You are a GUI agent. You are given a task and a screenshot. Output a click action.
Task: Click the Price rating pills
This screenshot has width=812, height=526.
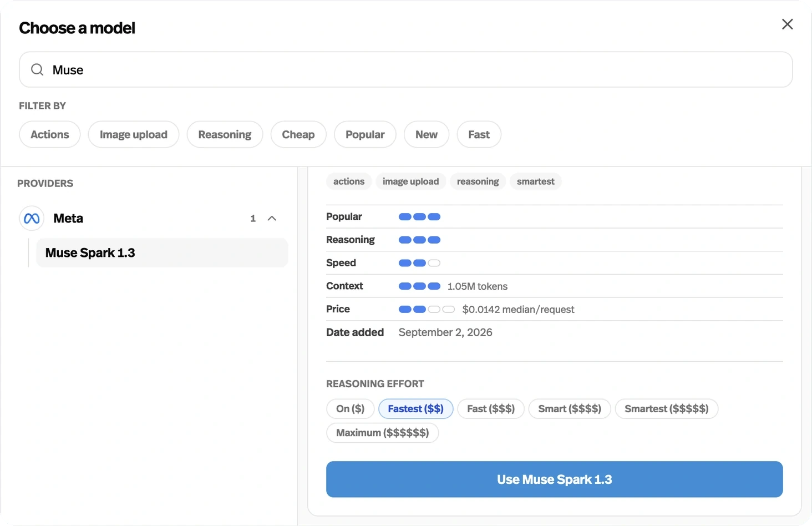[427, 310]
